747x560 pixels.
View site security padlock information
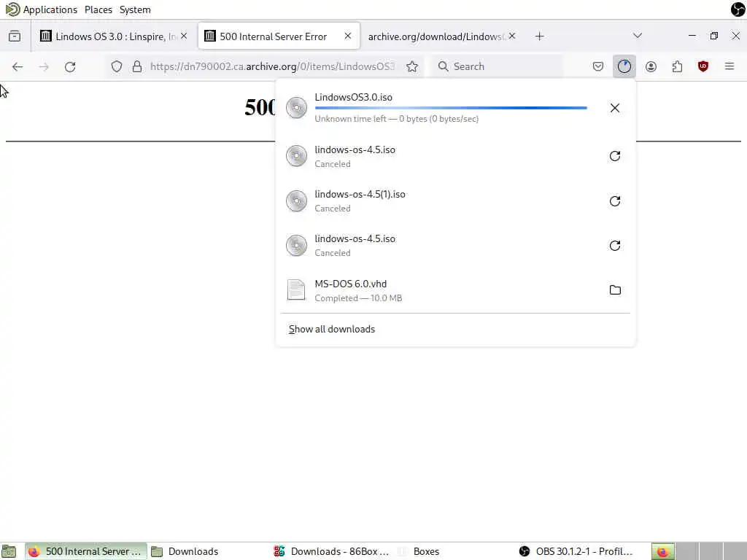click(x=136, y=66)
